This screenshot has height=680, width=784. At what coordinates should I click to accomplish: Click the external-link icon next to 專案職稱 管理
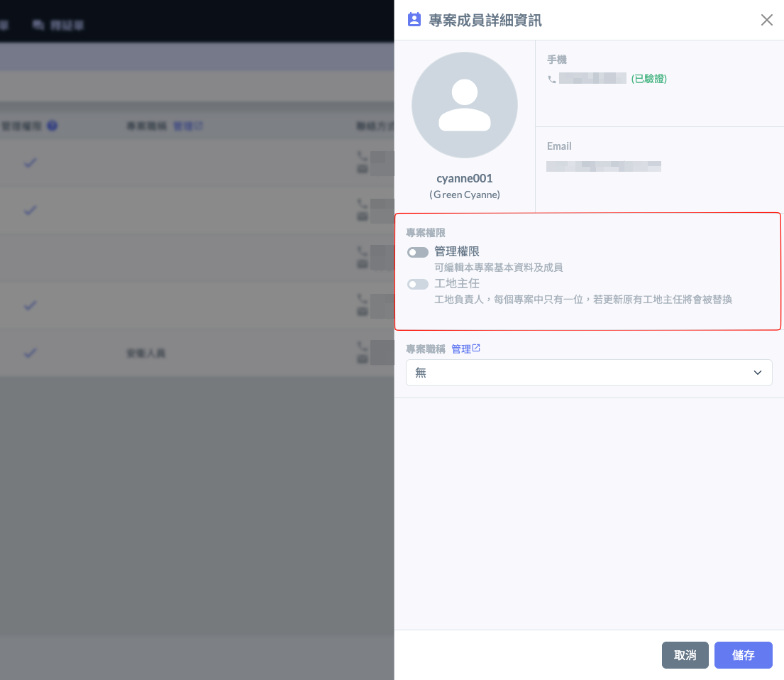(477, 349)
